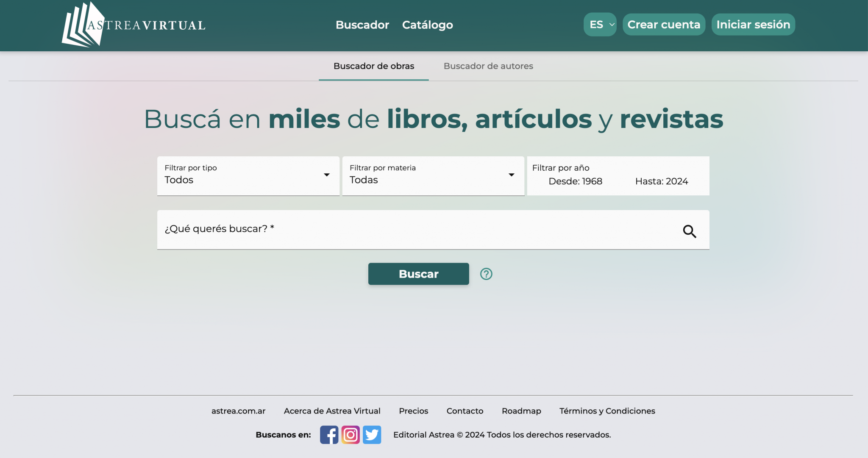The height and width of the screenshot is (458, 868).
Task: Open Acerca de Astrea Virtual link
Action: coord(332,411)
